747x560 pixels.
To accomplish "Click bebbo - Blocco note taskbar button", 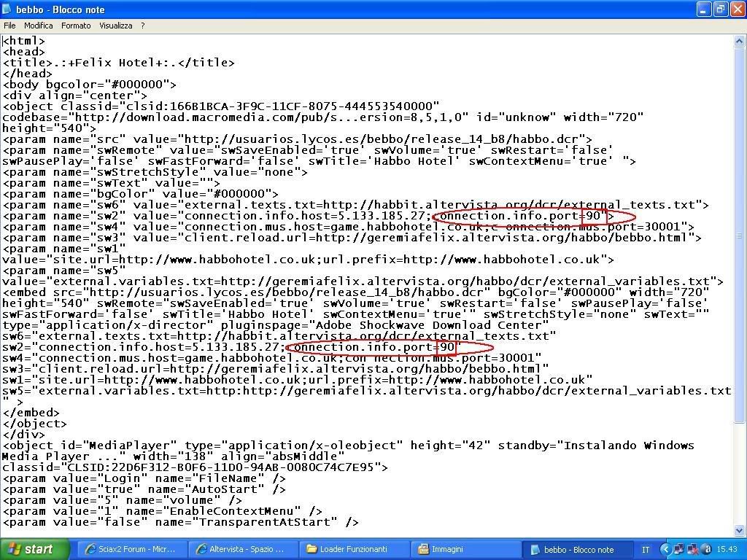I will [577, 549].
